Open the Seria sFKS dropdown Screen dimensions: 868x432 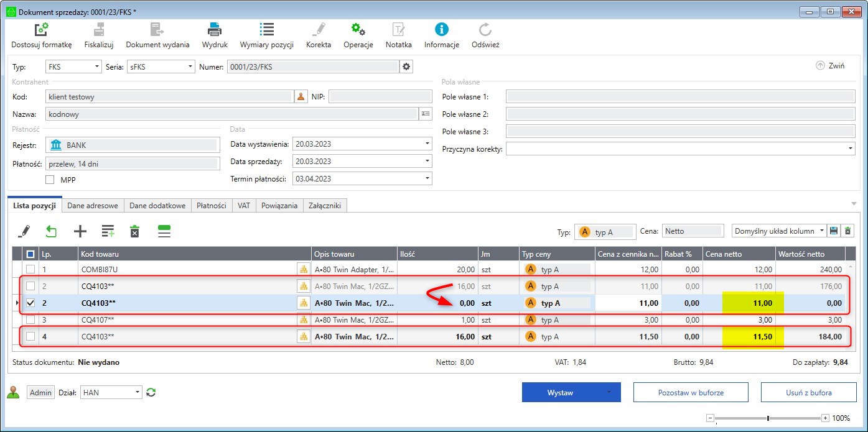[x=190, y=67]
